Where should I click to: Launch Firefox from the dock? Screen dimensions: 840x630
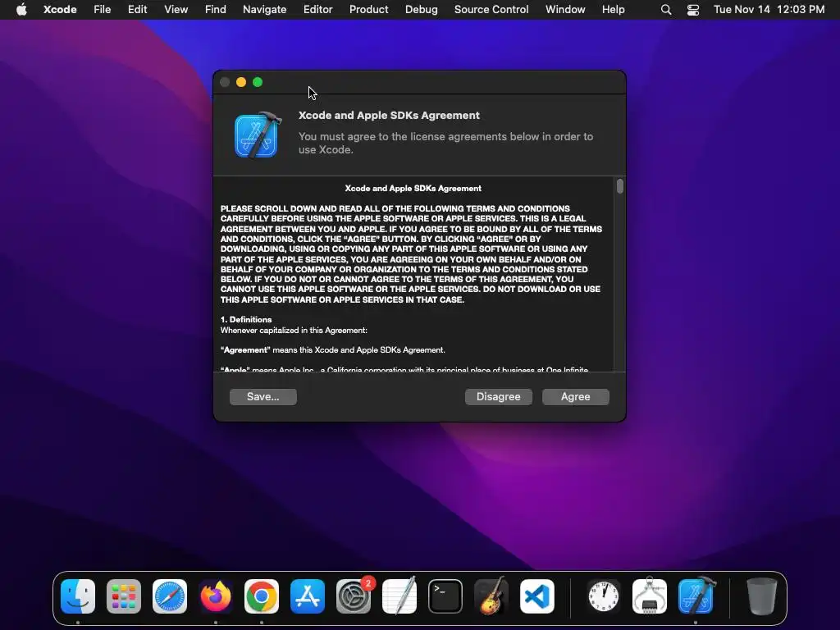pyautogui.click(x=216, y=596)
